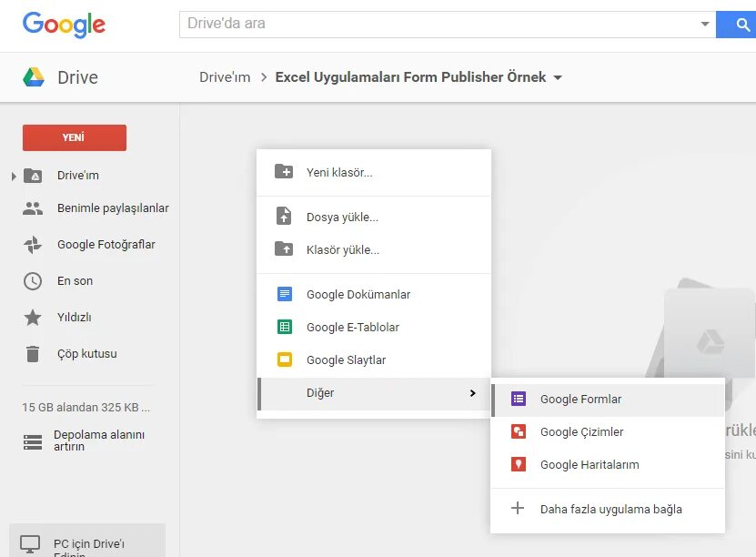Image resolution: width=756 pixels, height=557 pixels.
Task: Click the Çöp kutusu trash icon
Action: [33, 353]
